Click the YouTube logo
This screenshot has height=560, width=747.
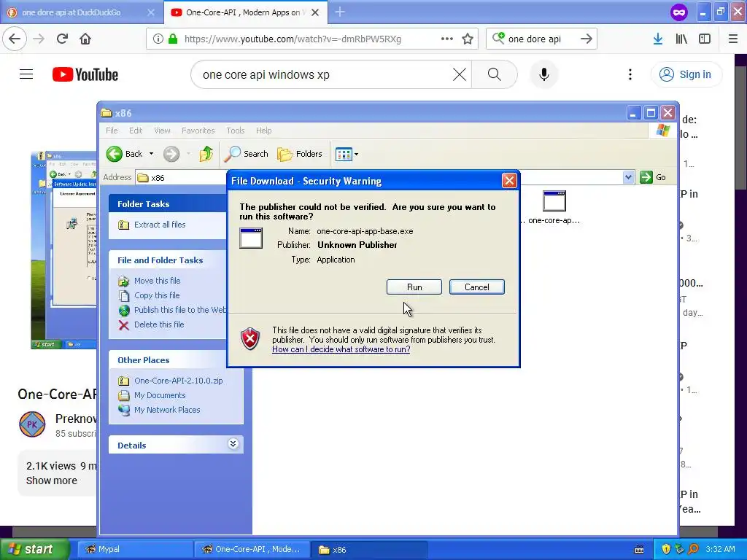click(85, 74)
